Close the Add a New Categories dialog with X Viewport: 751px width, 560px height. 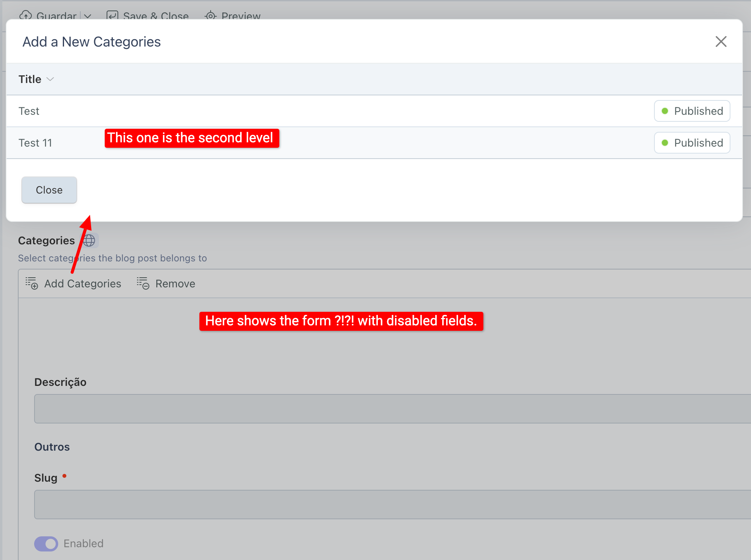[x=721, y=41]
